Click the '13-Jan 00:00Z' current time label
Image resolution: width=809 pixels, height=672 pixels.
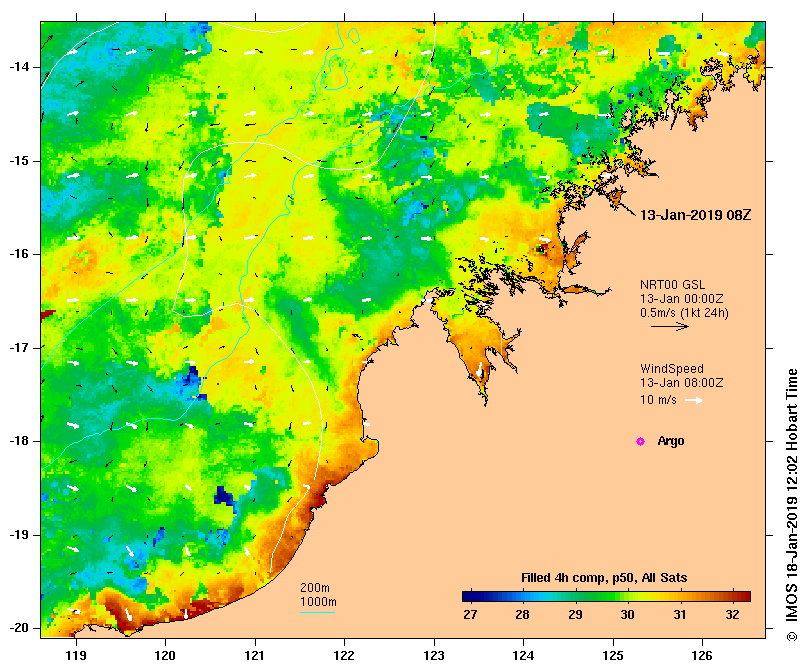682,299
